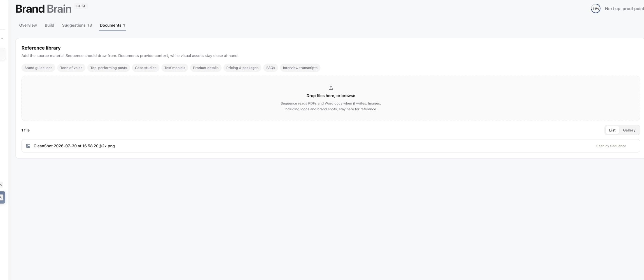Click the Reference library heading

[41, 48]
